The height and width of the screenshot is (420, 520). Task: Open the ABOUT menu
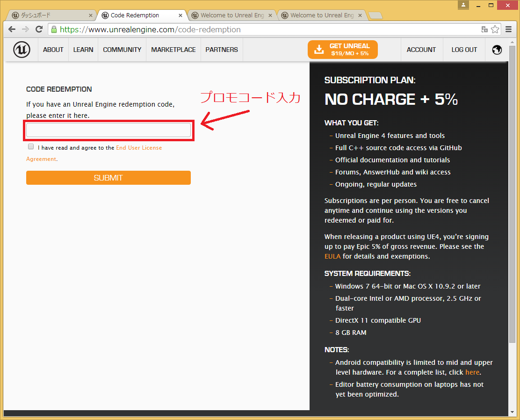(x=53, y=50)
